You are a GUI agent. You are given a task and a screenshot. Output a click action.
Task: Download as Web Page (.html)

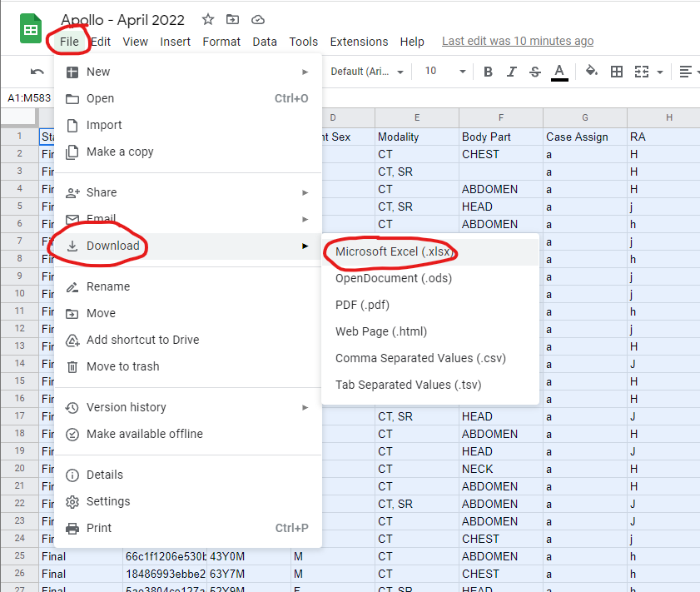(430, 331)
